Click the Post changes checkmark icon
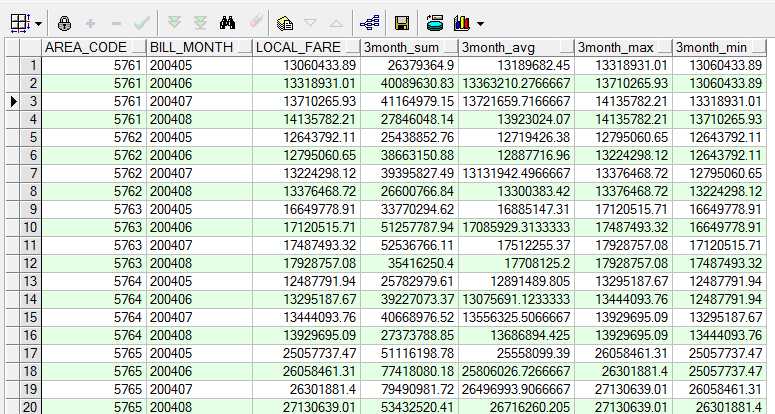This screenshot has width=775, height=414. 142,23
